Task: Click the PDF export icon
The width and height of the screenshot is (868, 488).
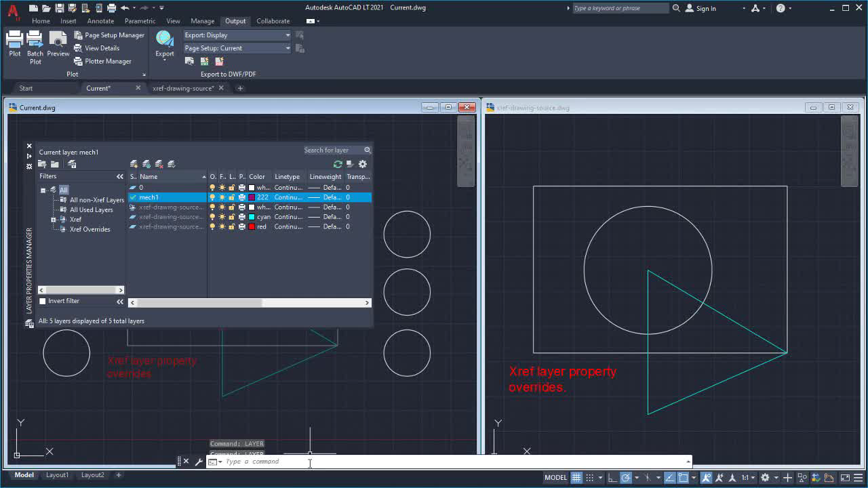Action: click(x=219, y=61)
